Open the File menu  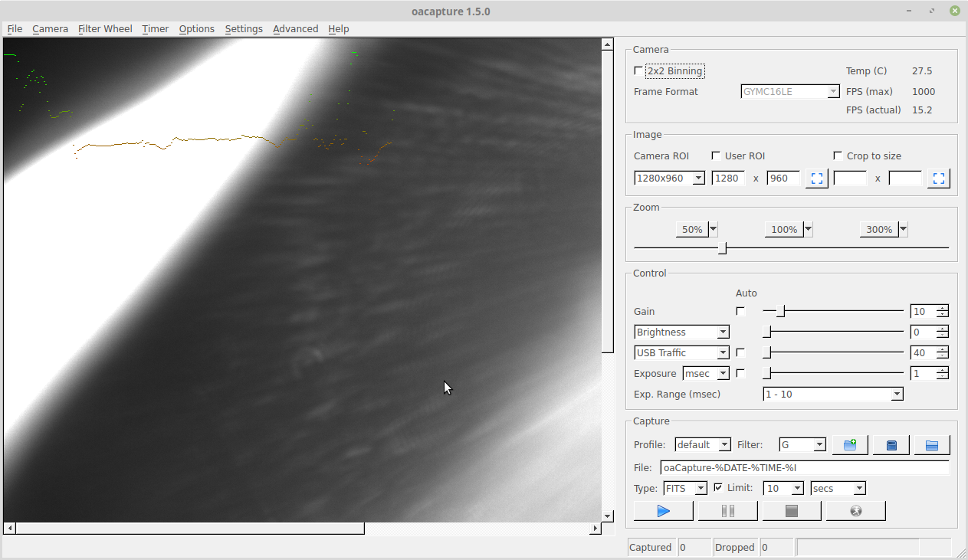click(15, 28)
